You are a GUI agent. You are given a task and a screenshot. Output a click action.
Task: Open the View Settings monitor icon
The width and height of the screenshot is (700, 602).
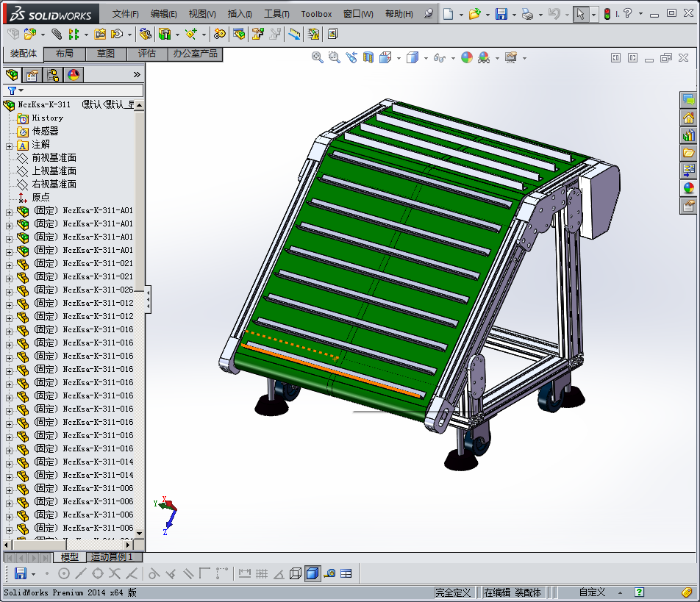[x=511, y=57]
